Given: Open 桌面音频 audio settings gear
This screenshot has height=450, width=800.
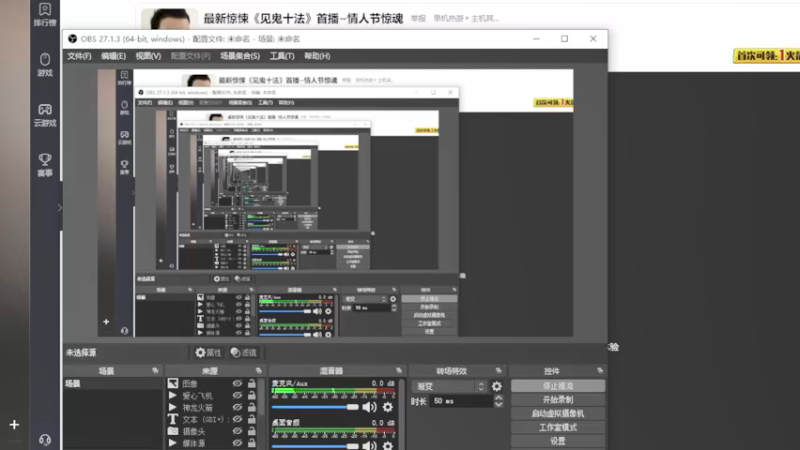Looking at the screenshot, I should tap(388, 445).
